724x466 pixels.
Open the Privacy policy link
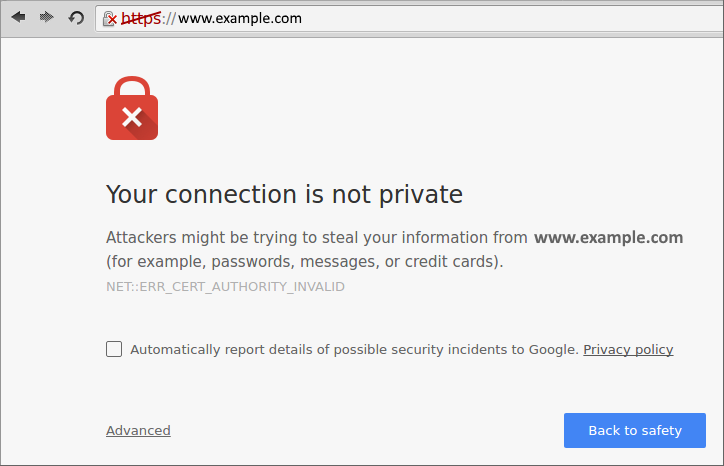tap(628, 350)
